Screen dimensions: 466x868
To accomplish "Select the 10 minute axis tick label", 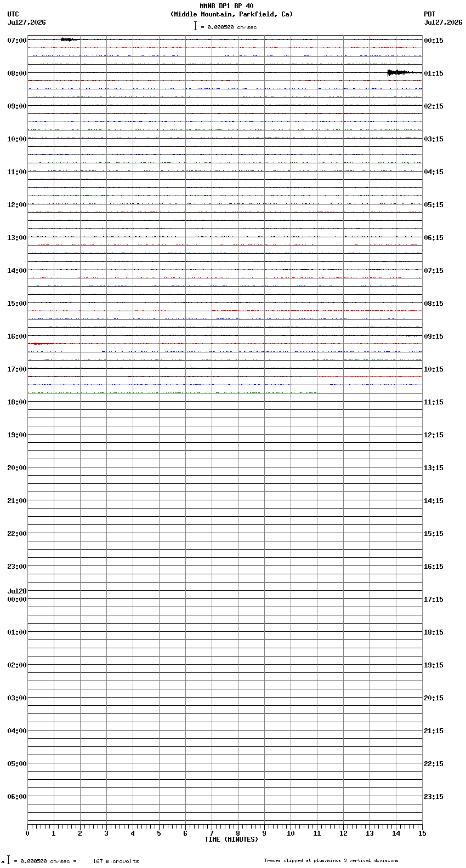I will click(x=291, y=833).
